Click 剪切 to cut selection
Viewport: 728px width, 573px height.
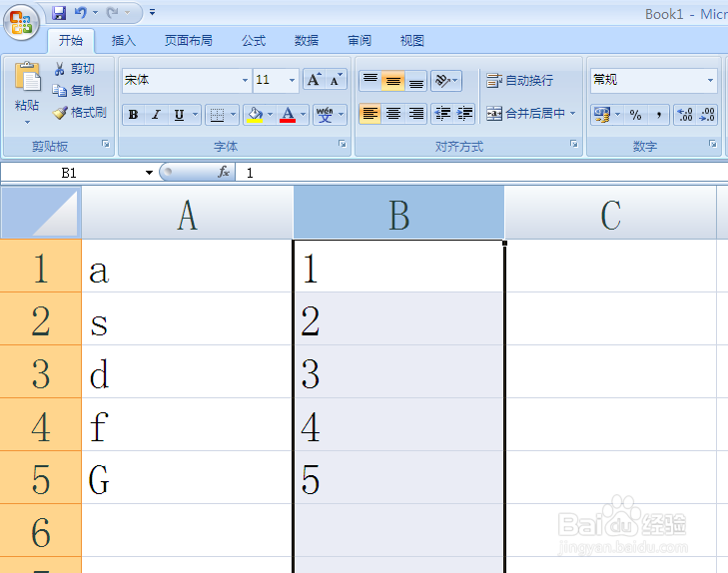pos(74,69)
